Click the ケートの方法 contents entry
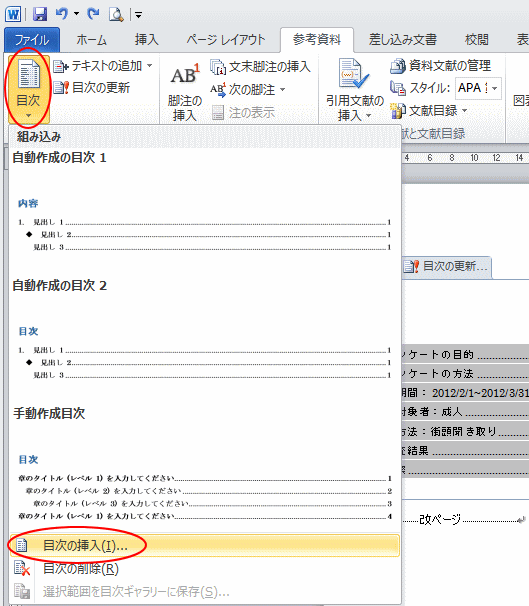 465,374
